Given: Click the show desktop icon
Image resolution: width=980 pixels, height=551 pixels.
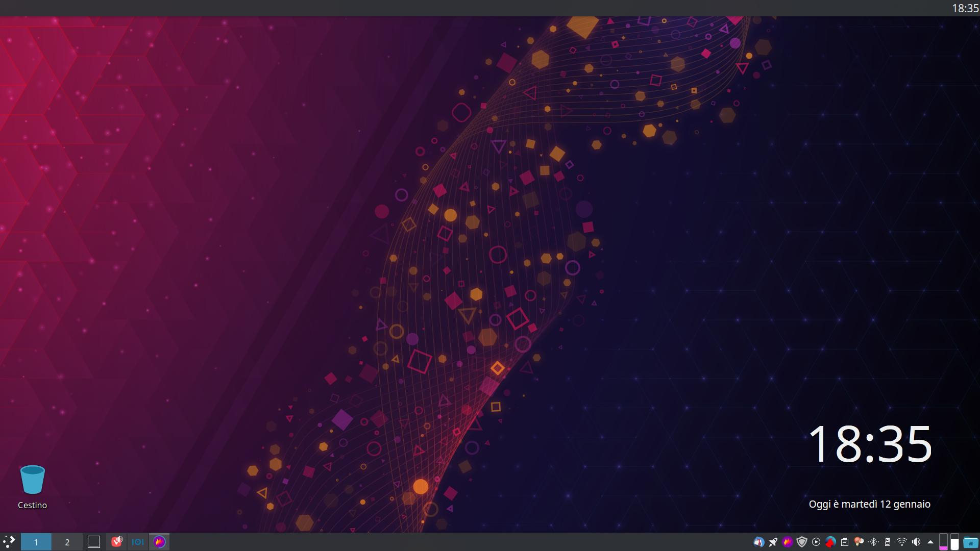Looking at the screenshot, I should tap(94, 542).
